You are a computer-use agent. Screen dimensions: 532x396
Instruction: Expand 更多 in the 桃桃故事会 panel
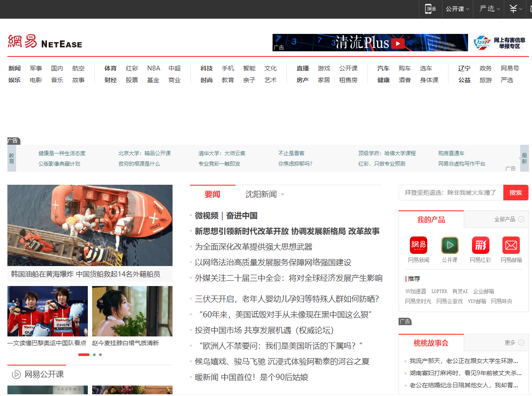click(514, 343)
